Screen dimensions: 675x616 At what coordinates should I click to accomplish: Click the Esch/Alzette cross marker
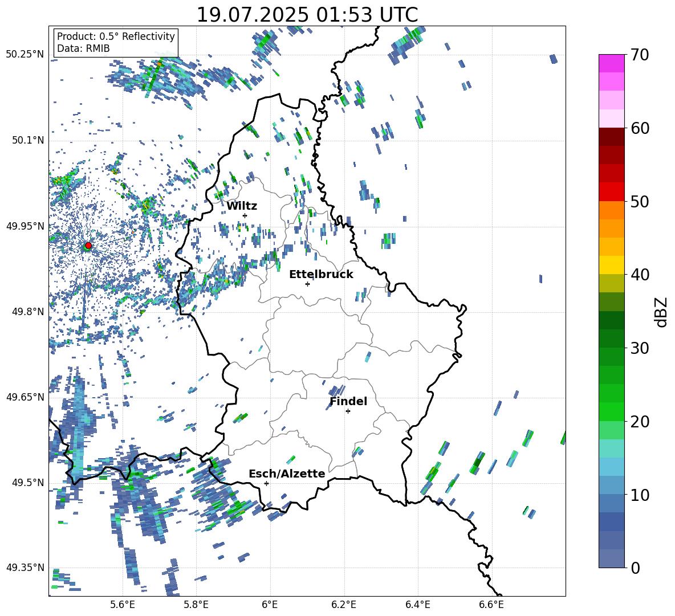pos(266,483)
